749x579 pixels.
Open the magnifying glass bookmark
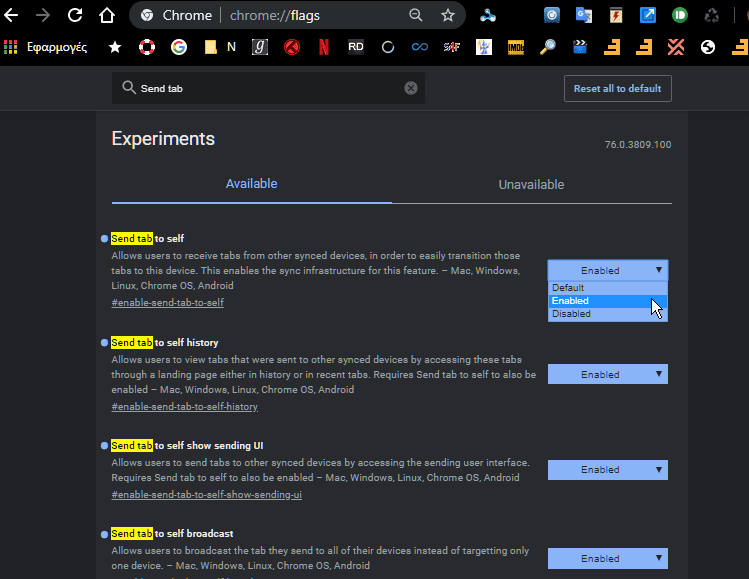point(548,47)
